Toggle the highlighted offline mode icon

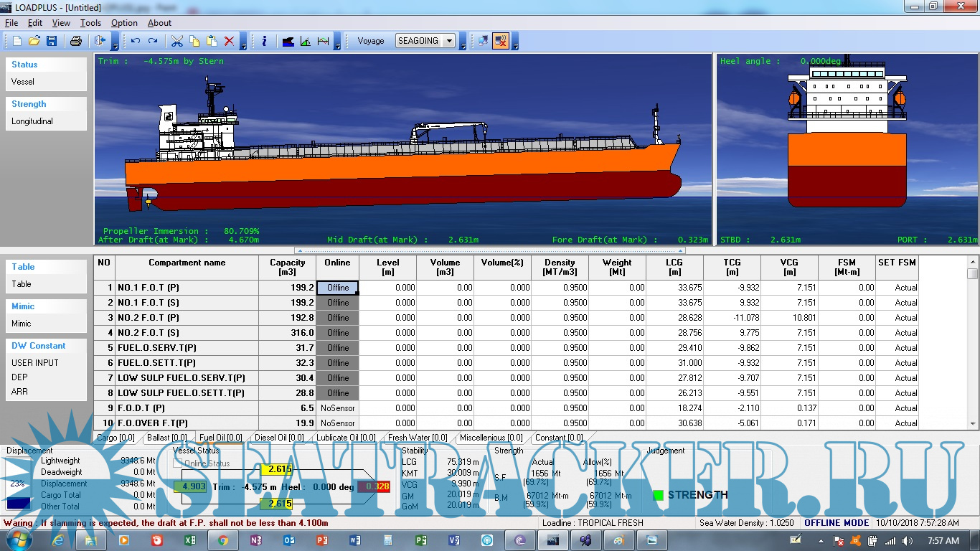[501, 41]
